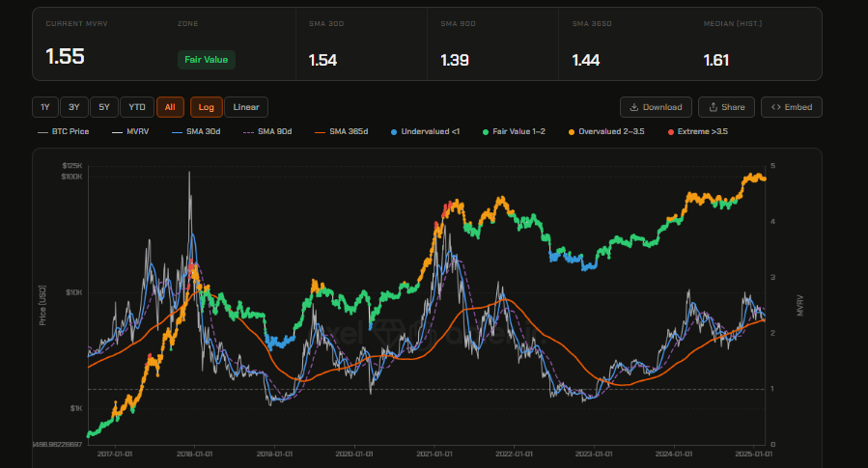Toggle Extreme >3.5 legend entry
Image resolution: width=868 pixels, height=468 pixels.
point(698,131)
